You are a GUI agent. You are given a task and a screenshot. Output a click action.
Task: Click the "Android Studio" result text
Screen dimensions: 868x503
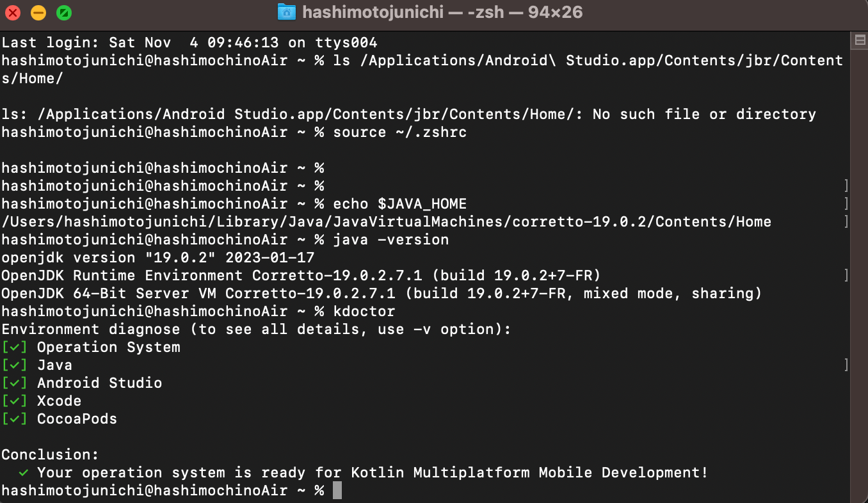100,383
